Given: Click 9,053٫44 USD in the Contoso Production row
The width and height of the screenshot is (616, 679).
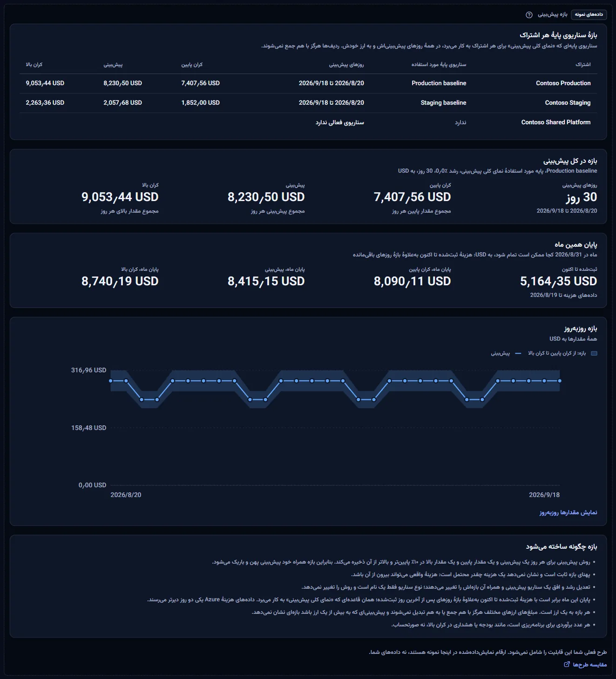Looking at the screenshot, I should (x=45, y=83).
